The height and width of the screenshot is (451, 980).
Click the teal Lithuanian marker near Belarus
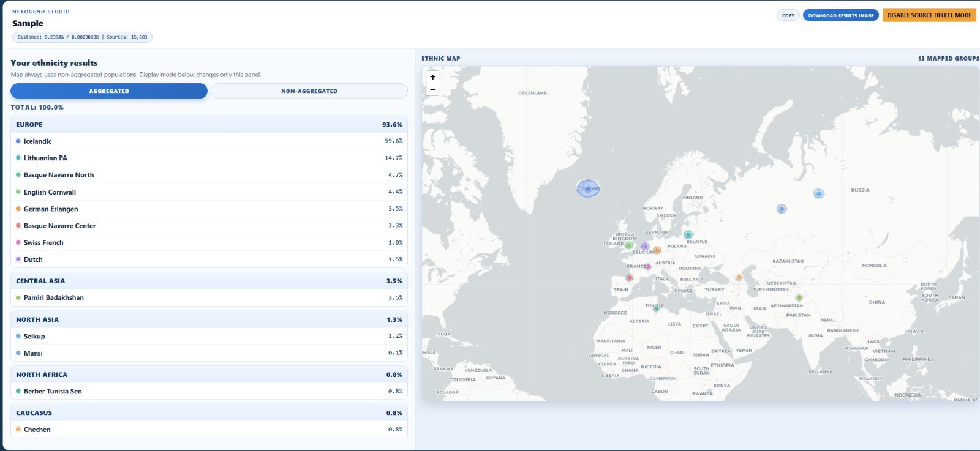coord(688,234)
